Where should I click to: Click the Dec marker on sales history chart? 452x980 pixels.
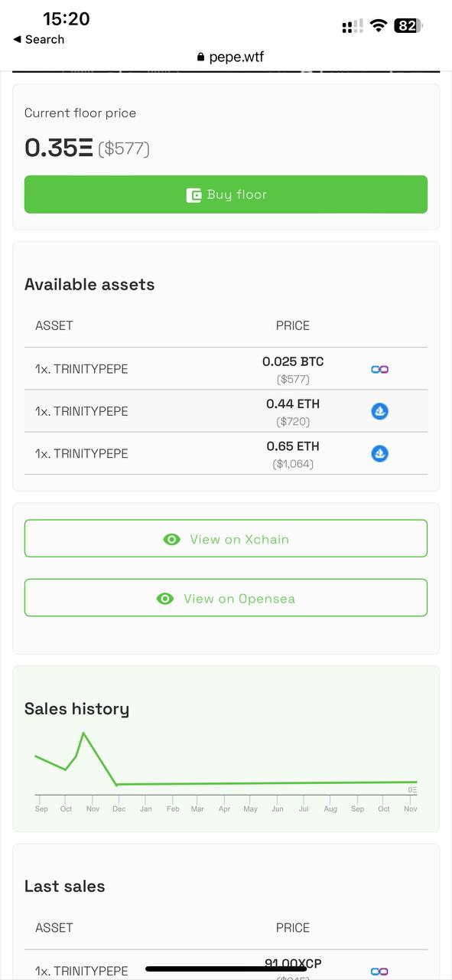point(119,808)
